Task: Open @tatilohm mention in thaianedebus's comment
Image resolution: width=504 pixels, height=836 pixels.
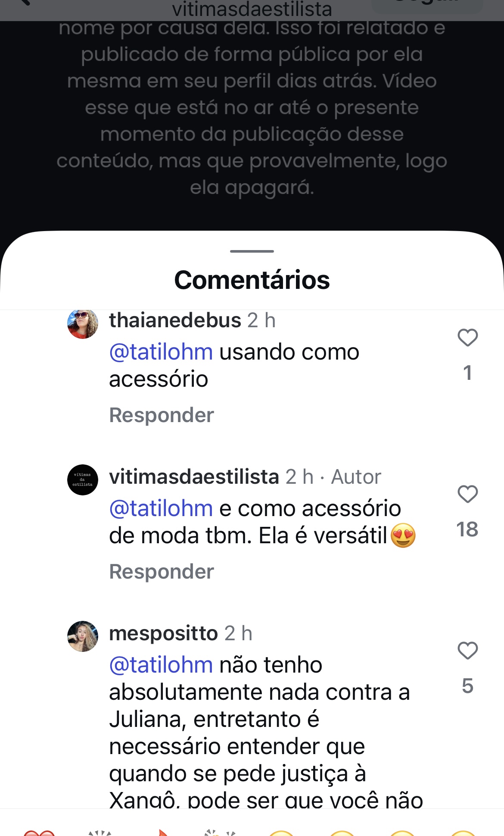Action: (x=161, y=352)
